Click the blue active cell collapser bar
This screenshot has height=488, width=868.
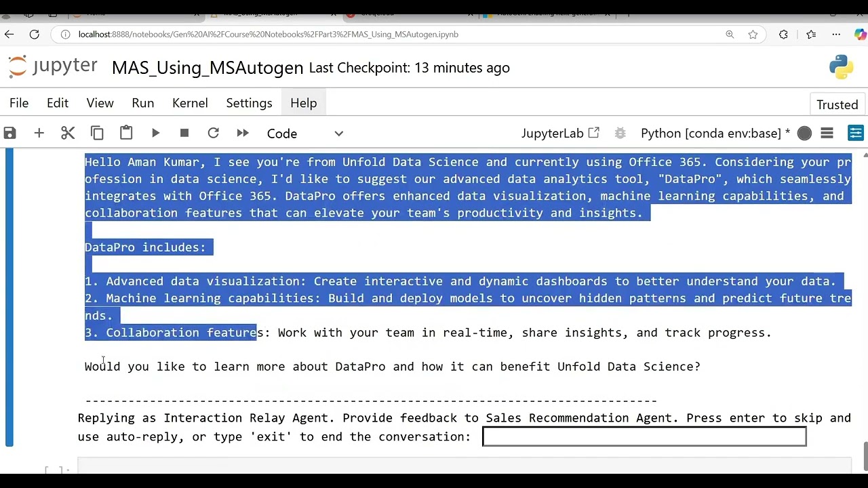tap(9, 297)
